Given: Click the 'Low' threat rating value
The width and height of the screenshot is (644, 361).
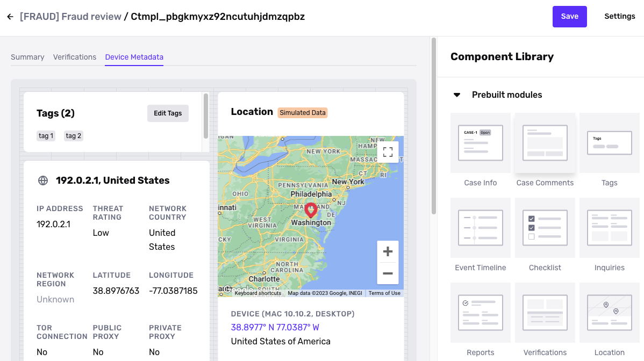Looking at the screenshot, I should click(101, 233).
